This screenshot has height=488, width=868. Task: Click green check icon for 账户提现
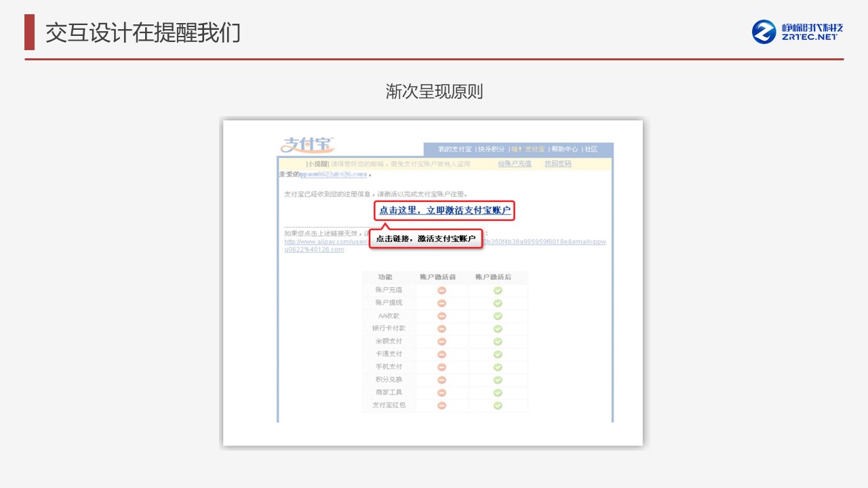click(x=498, y=303)
